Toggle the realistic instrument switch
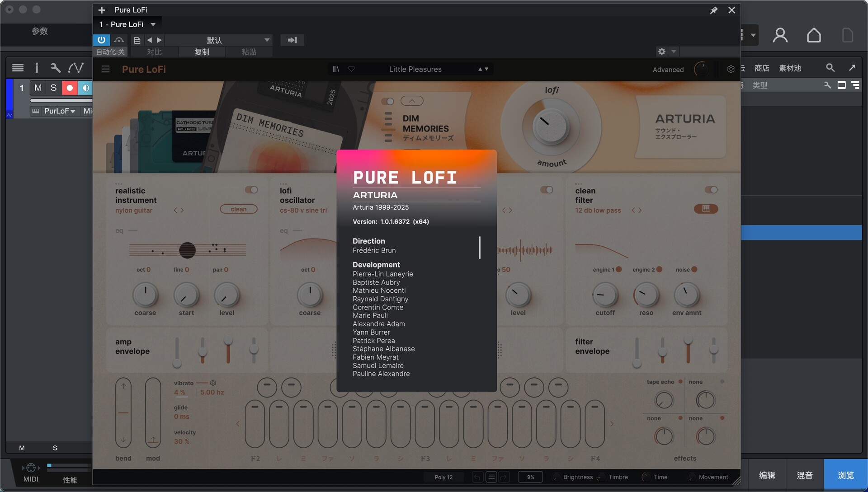The width and height of the screenshot is (868, 492). click(x=251, y=190)
